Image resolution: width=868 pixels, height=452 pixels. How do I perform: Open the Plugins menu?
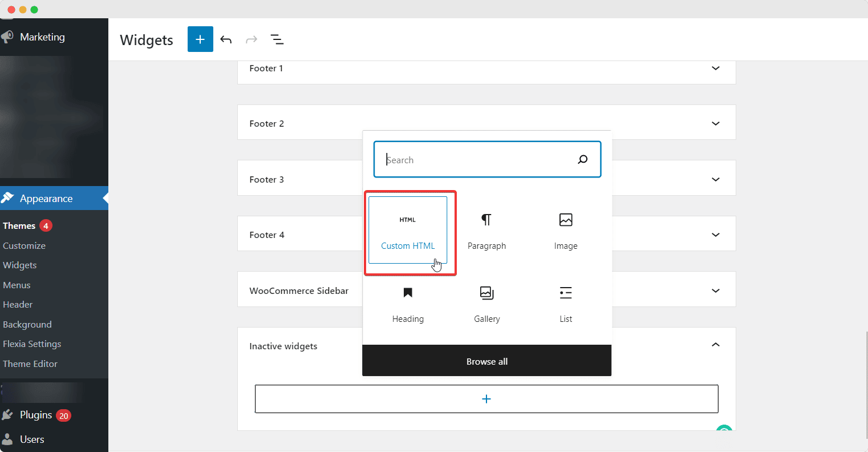point(36,415)
